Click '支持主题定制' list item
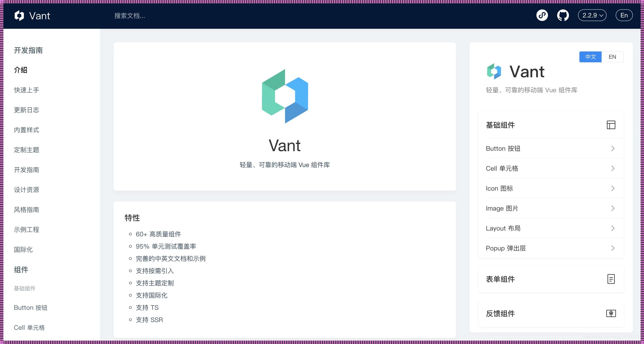This screenshot has width=644, height=344. 154,283
